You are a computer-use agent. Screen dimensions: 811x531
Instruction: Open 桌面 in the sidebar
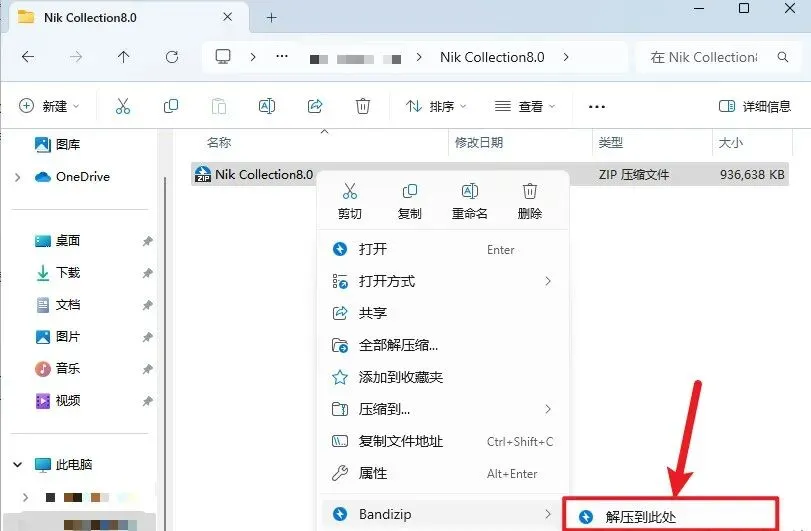pos(57,240)
